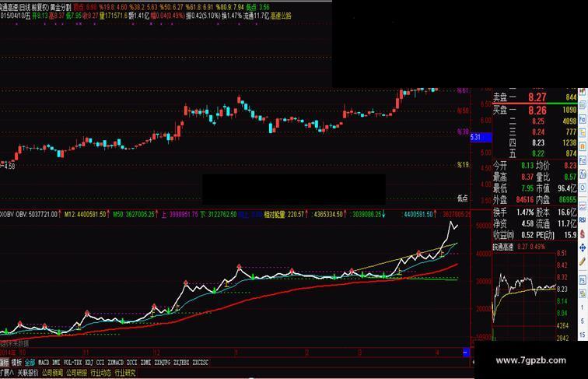The image size is (588, 379).
Task: Open the 公司新闻 link
Action: point(52,373)
